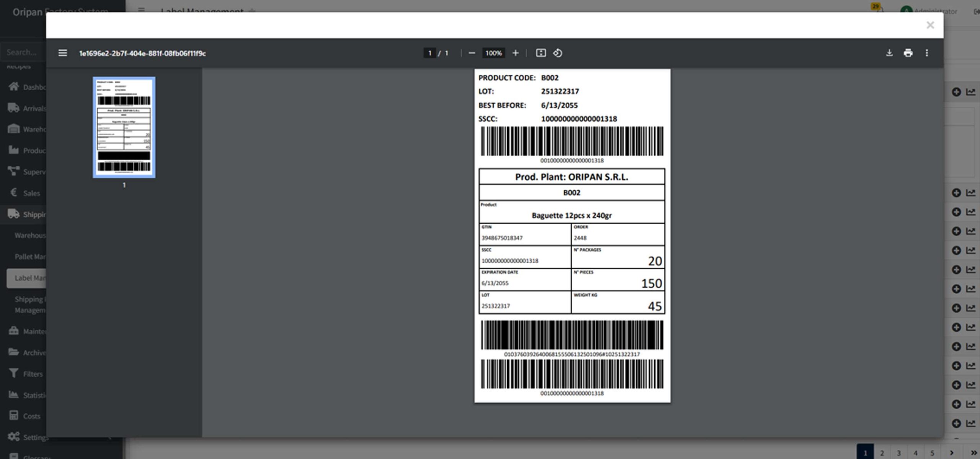Rotate the PDF counterclockwise
This screenshot has width=980, height=459.
click(x=558, y=53)
